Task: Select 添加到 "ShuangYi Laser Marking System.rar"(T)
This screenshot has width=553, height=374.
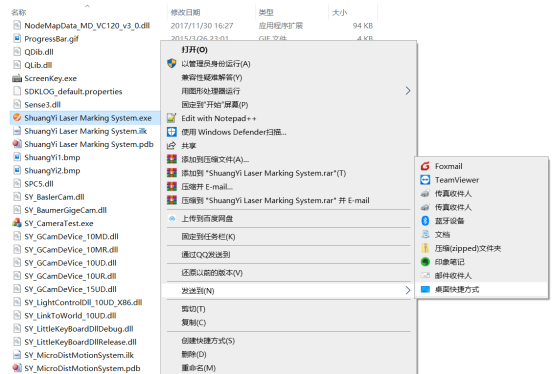Action: (x=288, y=173)
